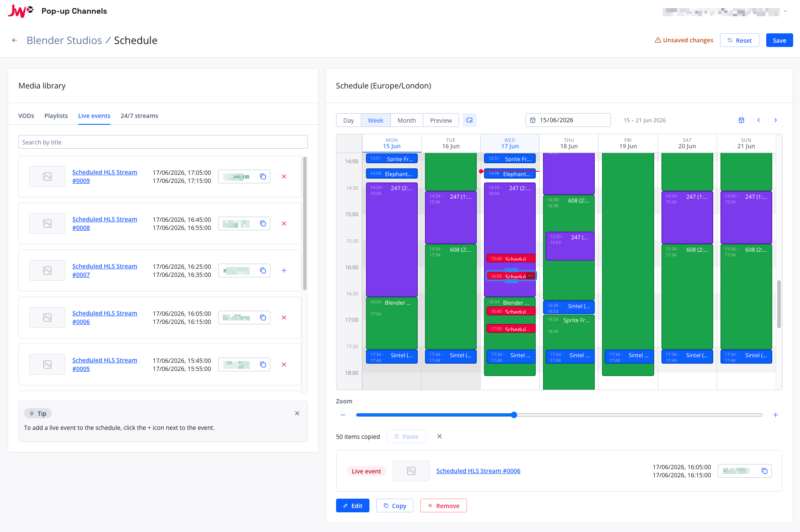Select the WED 17 Jun column header
Viewport: 800px width, 532px height.
coord(510,143)
